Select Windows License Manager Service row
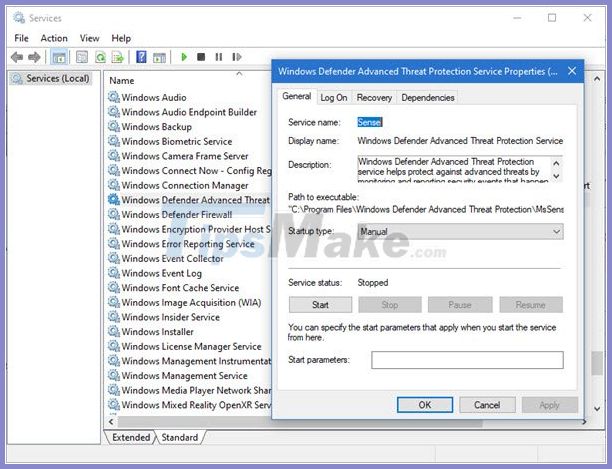Screen dimensions: 612x469 (x=189, y=346)
